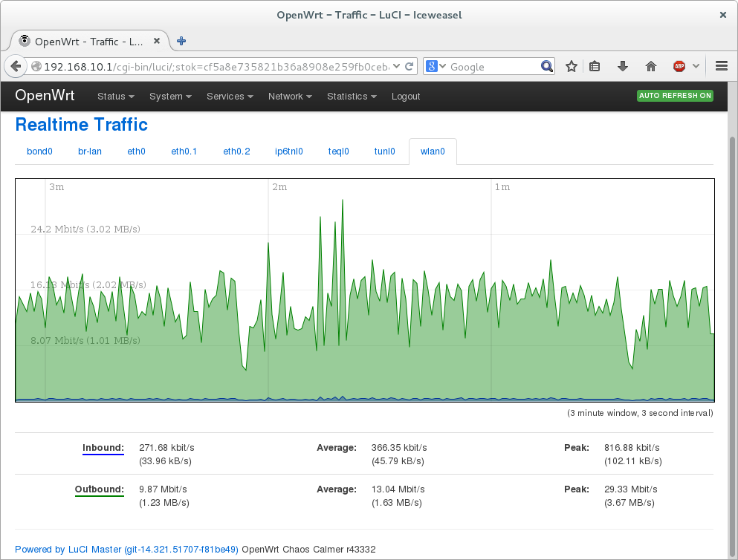This screenshot has width=738, height=560.
Task: Click the outbound peak 29.33 Mbit/s
Action: coord(631,489)
